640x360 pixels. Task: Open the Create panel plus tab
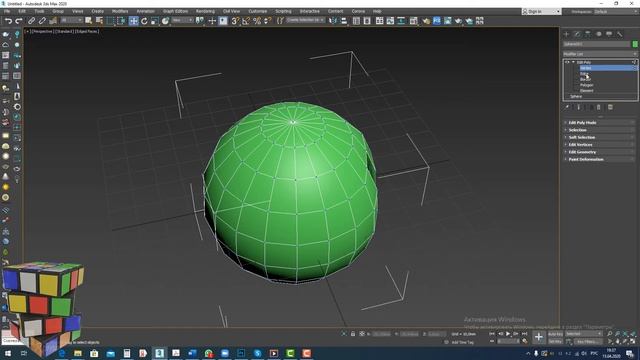(567, 34)
